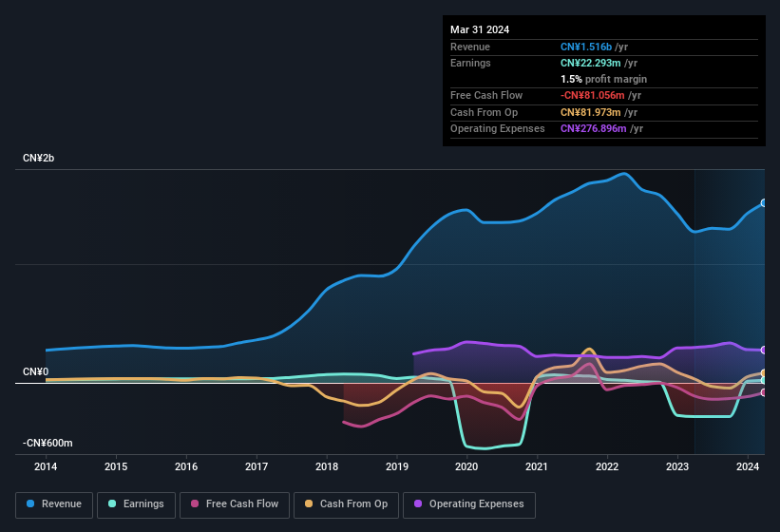The image size is (780, 532).
Task: Click the Free Cash Flow pink end-point marker
Action: [764, 392]
